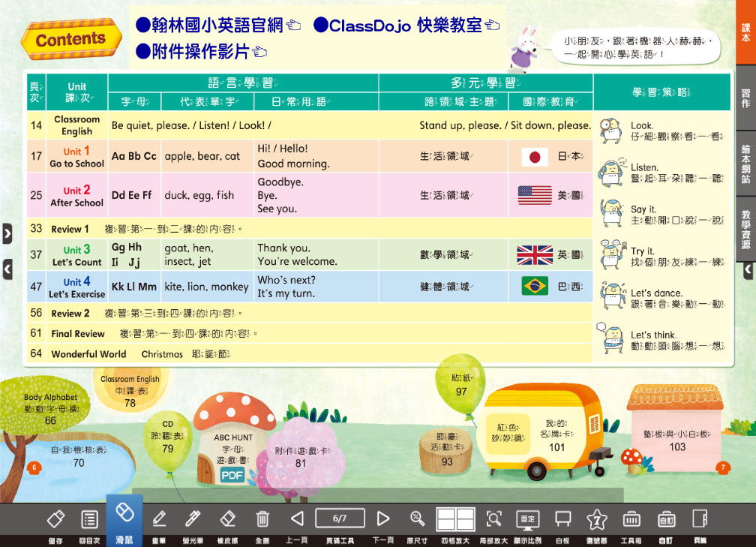Go to the next page 下一頁
This screenshot has height=547, width=756.
[x=383, y=518]
